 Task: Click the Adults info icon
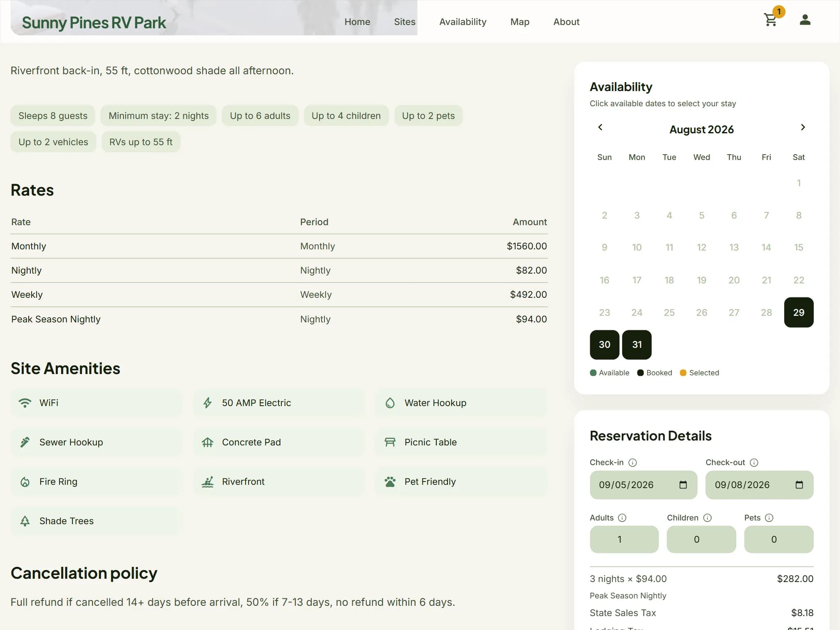(x=622, y=518)
